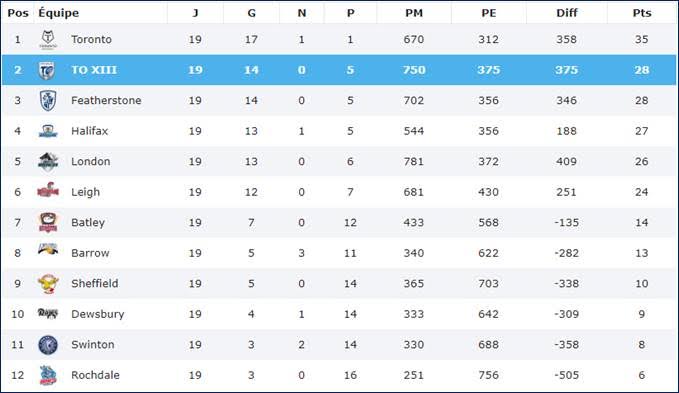Viewport: 679px width, 393px height.
Task: Click the Pos column header
Action: (x=18, y=13)
